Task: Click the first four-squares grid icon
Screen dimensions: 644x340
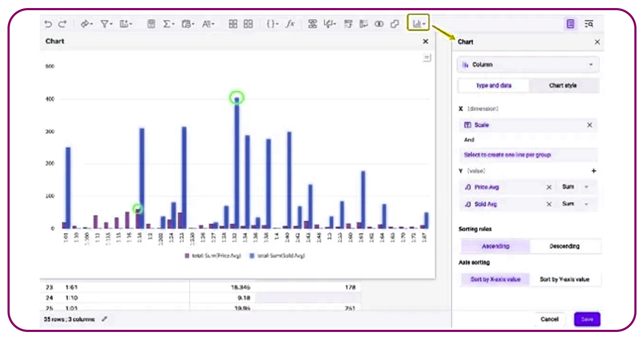Action: tap(233, 24)
